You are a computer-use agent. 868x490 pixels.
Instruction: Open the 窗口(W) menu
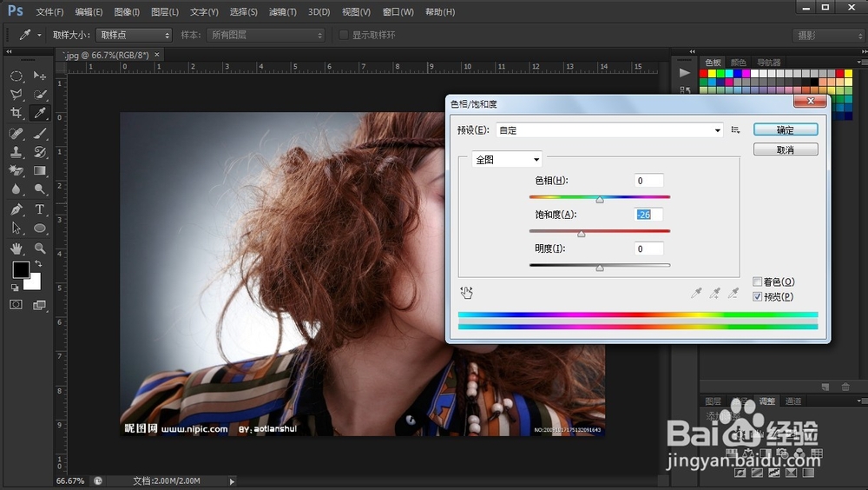pos(398,11)
